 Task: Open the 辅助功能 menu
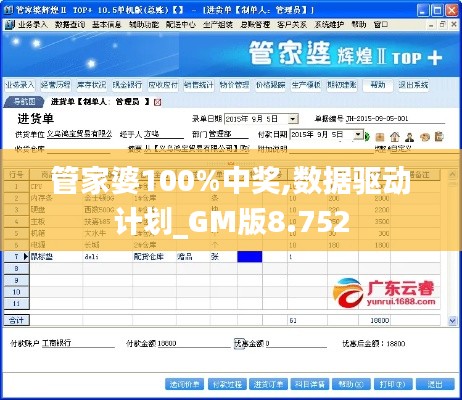click(144, 24)
